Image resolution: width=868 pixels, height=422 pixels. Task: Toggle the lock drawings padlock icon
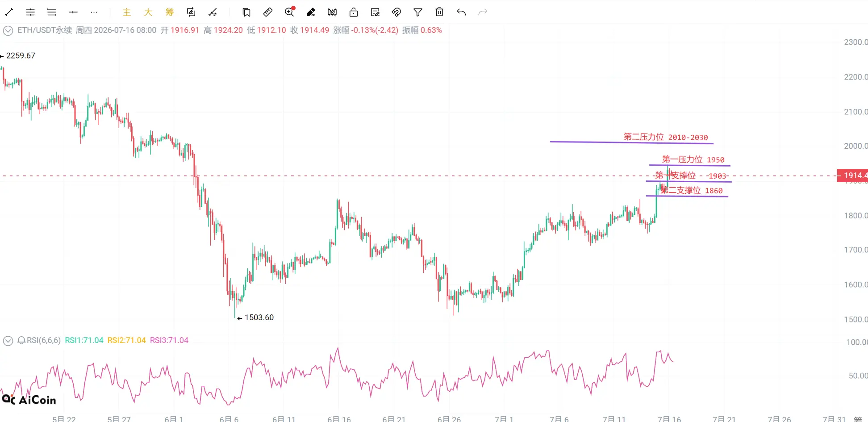354,12
